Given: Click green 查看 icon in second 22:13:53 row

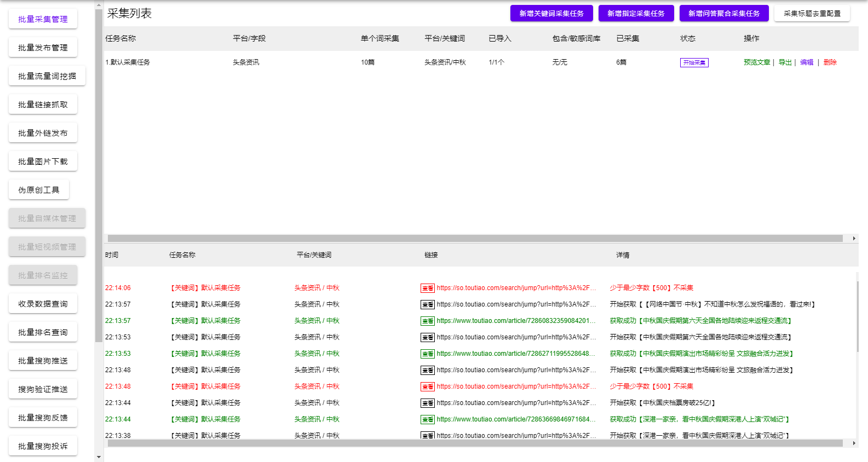Looking at the screenshot, I should [x=428, y=354].
